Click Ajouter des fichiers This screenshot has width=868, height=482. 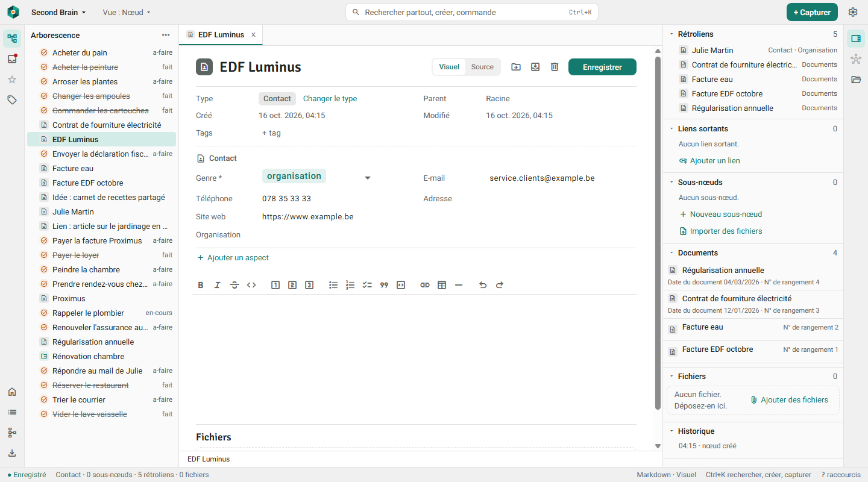coord(789,400)
